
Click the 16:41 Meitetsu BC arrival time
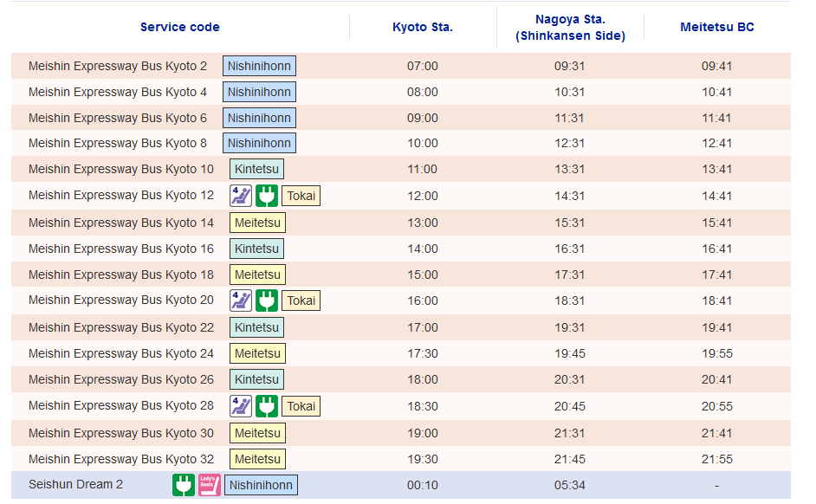click(x=716, y=249)
